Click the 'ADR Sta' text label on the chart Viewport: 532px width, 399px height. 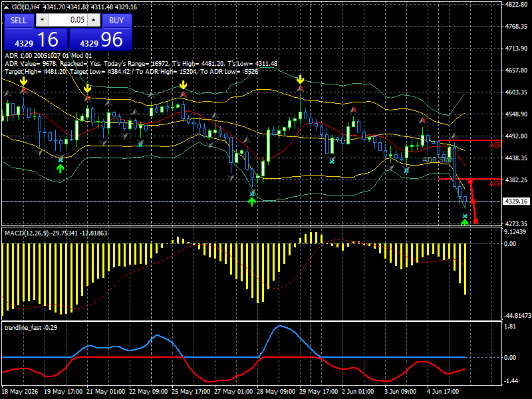tap(436, 160)
